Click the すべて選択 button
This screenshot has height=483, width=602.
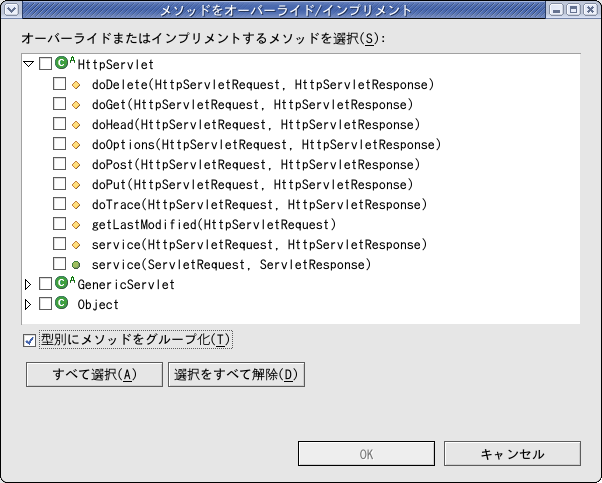point(94,374)
